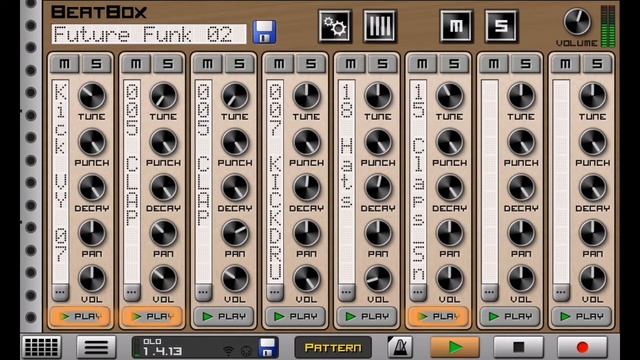Mute the seventh empty channel
640x360 pixels.
(x=494, y=64)
